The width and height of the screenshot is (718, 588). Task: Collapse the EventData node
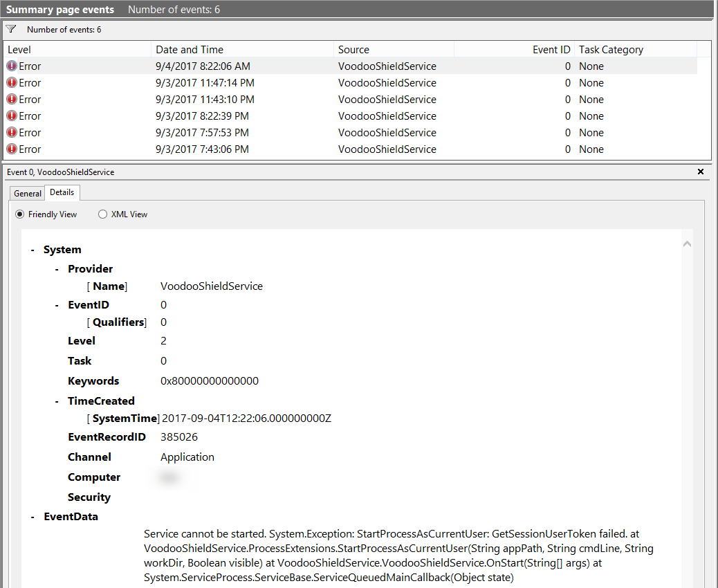(33, 517)
